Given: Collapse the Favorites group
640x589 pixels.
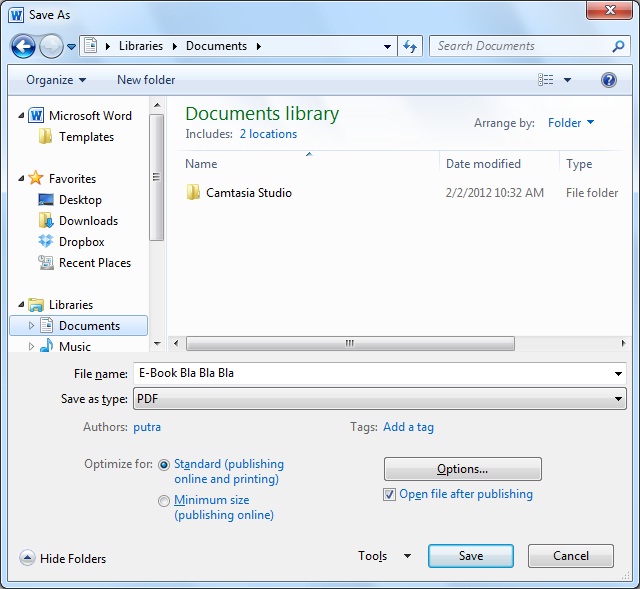Looking at the screenshot, I should tap(21, 178).
